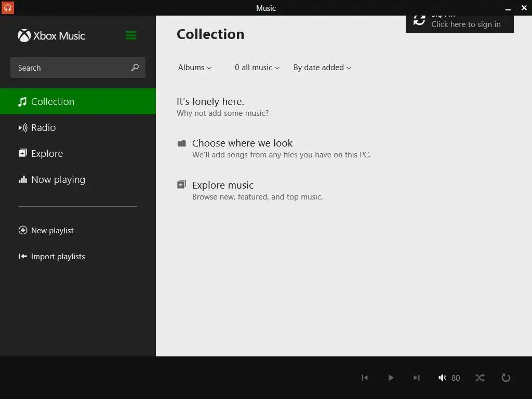Click "We'll add songs from any files" description
Viewport: 532px width, 399px height.
click(281, 155)
